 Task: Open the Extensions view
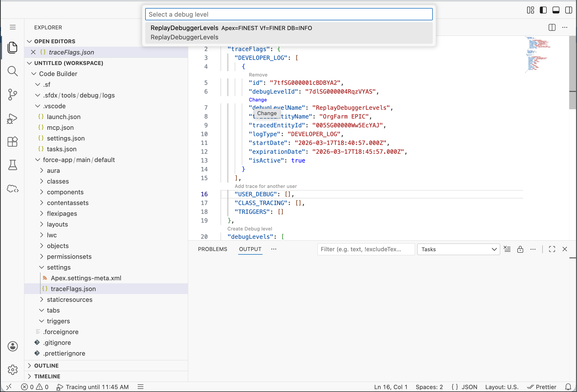(x=12, y=142)
